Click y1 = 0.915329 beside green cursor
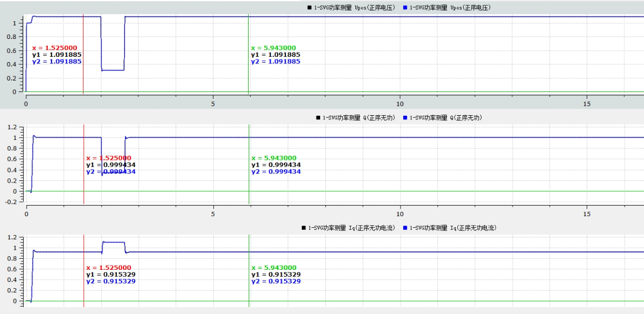Screen dimensions: 644x314 click(276, 275)
